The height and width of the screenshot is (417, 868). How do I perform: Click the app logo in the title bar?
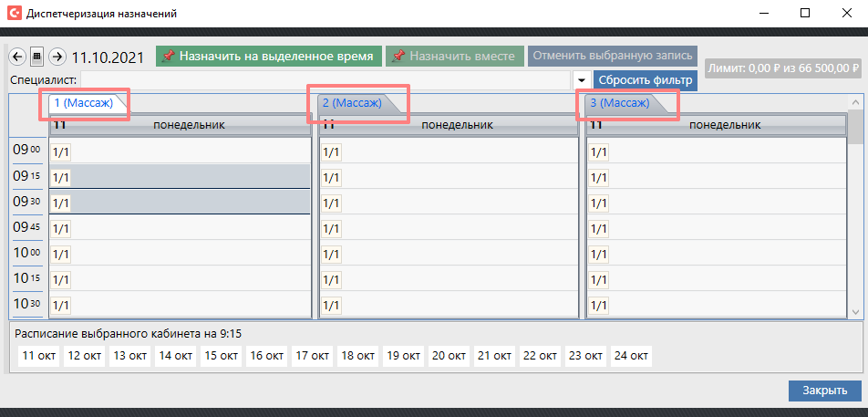coord(13,14)
